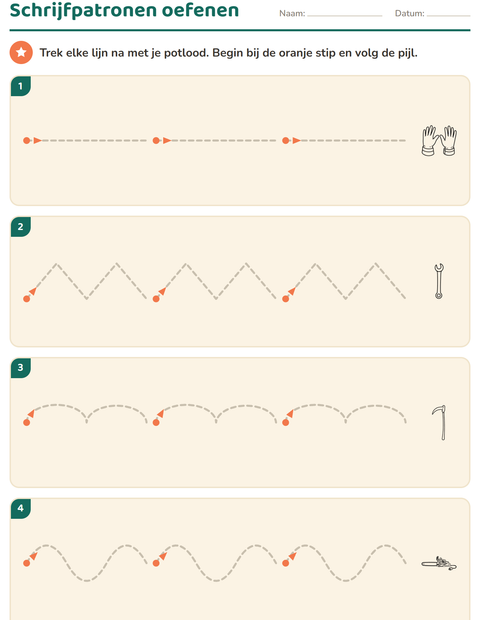
Task: Click the Naam input line
Action: tap(345, 16)
